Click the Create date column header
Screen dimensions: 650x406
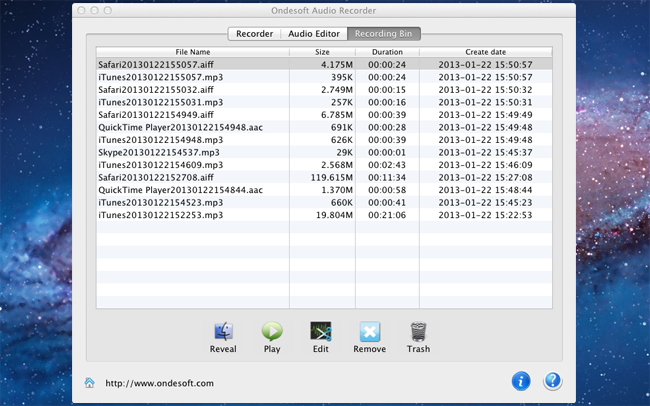[485, 52]
